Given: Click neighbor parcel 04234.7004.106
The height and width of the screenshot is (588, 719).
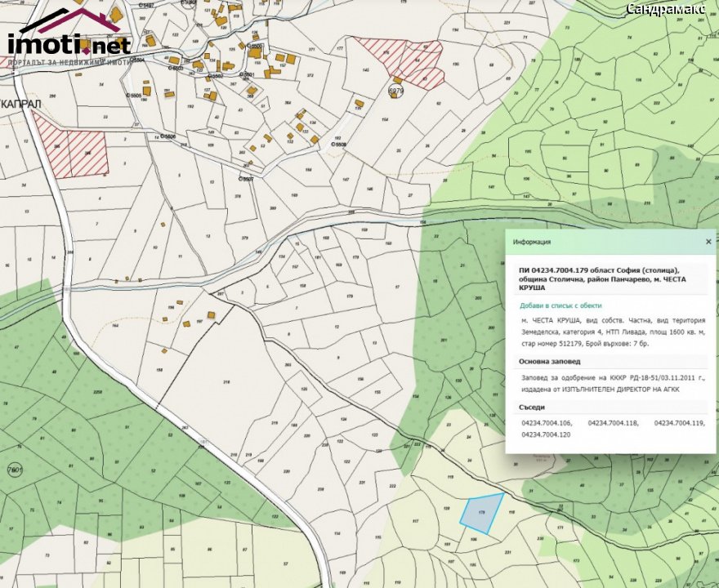Looking at the screenshot, I should tap(546, 423).
